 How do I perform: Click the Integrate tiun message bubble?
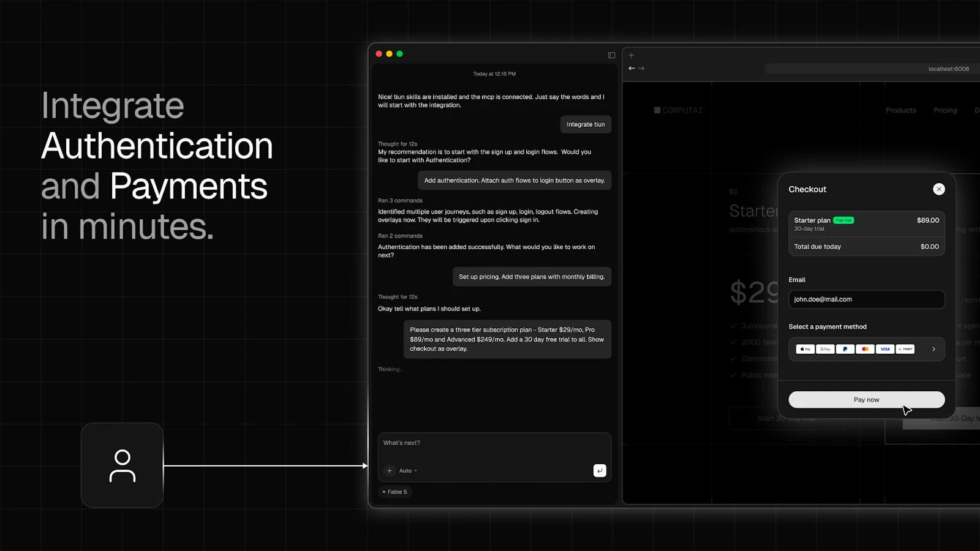[x=586, y=124]
